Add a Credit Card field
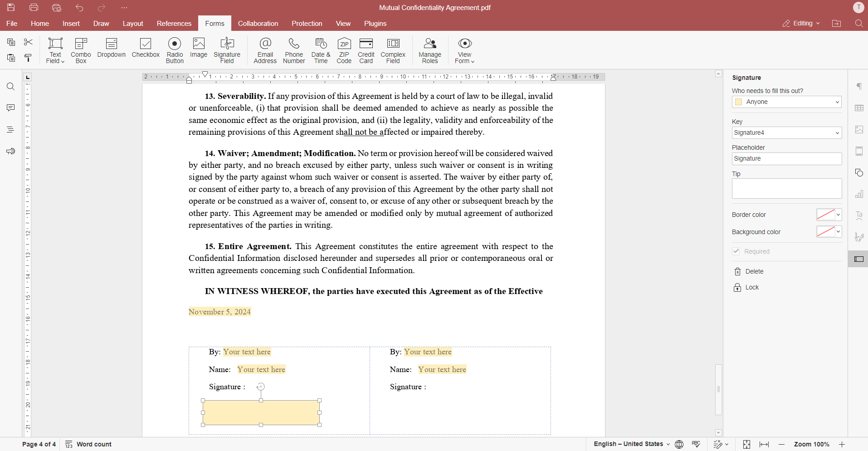This screenshot has width=868, height=451. pos(366,50)
